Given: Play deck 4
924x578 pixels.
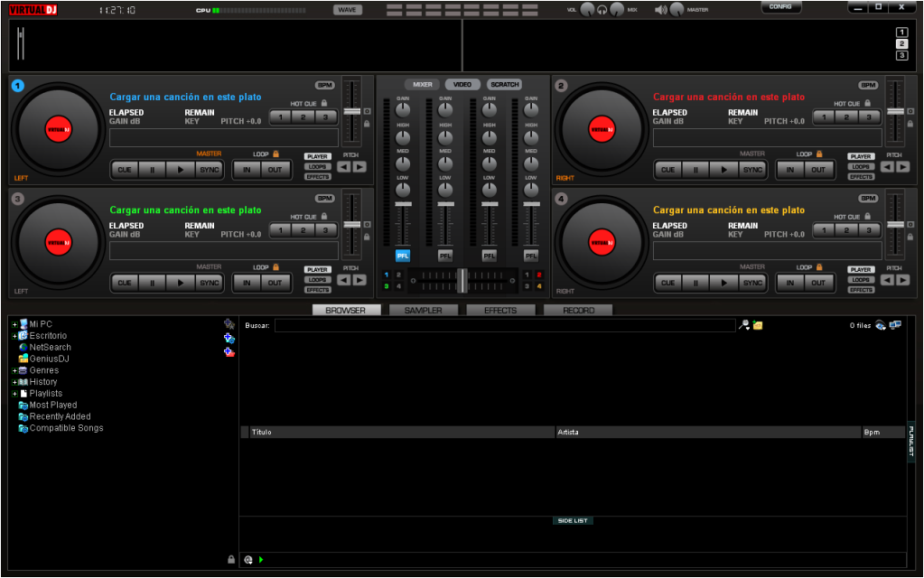Looking at the screenshot, I should pyautogui.click(x=723, y=283).
